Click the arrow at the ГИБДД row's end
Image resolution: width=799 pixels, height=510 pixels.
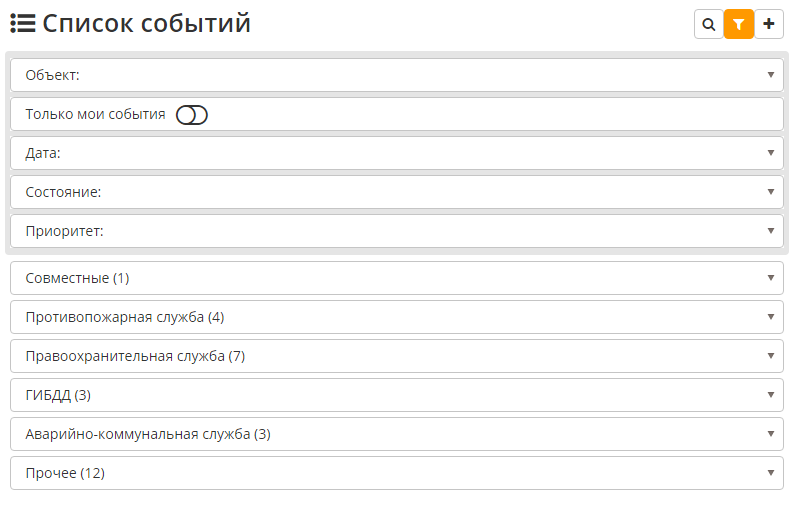pyautogui.click(x=770, y=395)
